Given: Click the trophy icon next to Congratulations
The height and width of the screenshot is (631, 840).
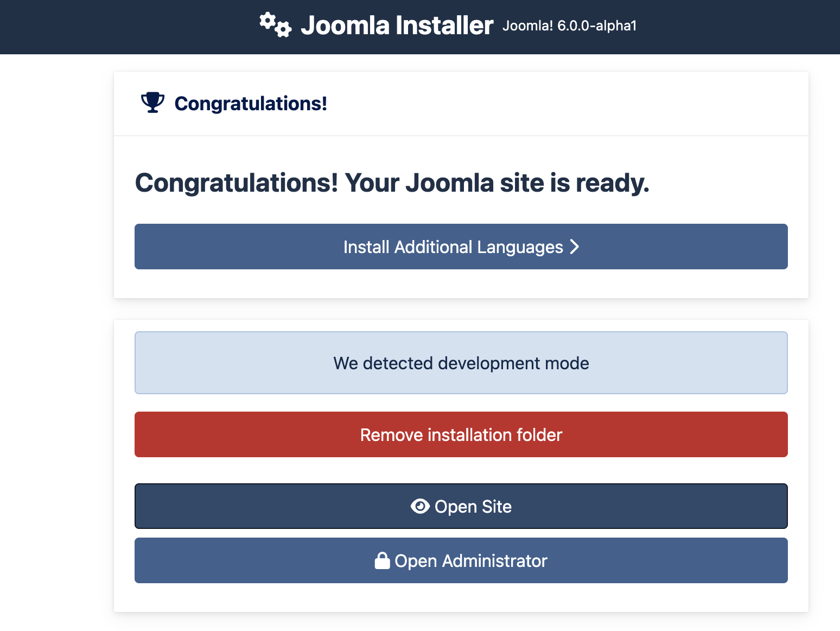Looking at the screenshot, I should [153, 103].
